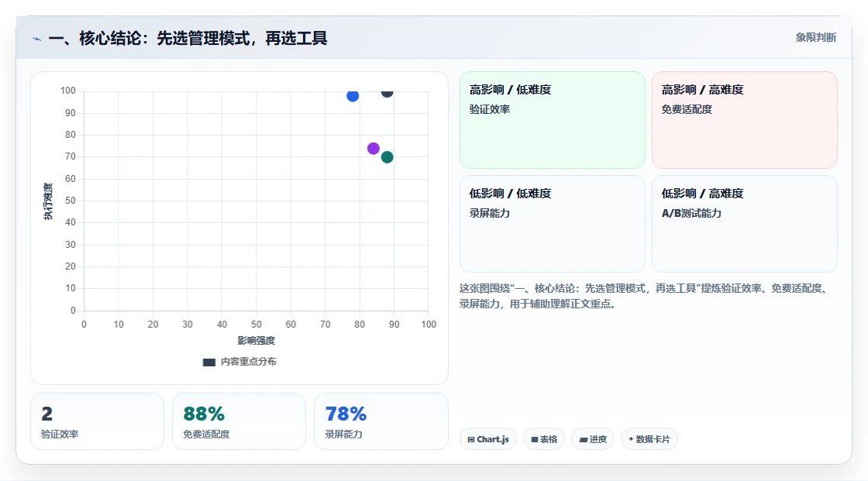Toggle the 内容重点分布 legend entry
868x481 pixels.
click(x=239, y=362)
